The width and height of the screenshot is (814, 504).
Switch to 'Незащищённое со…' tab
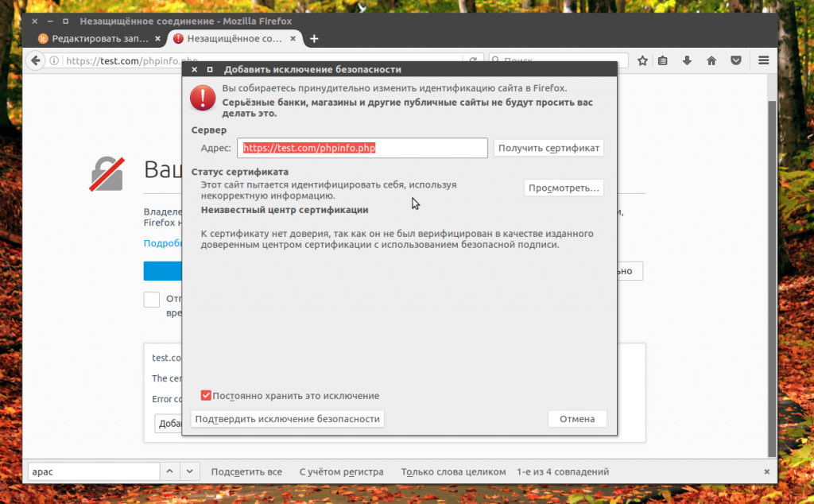pos(235,39)
